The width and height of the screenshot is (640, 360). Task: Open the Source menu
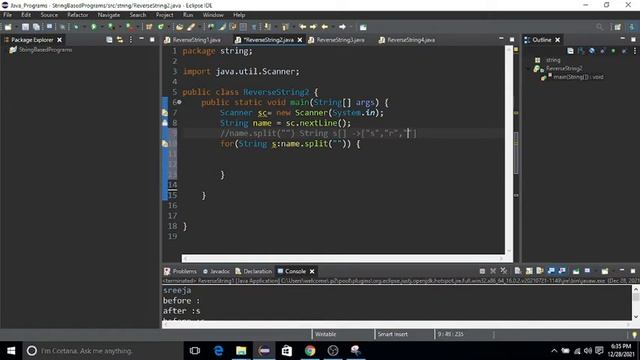click(49, 15)
